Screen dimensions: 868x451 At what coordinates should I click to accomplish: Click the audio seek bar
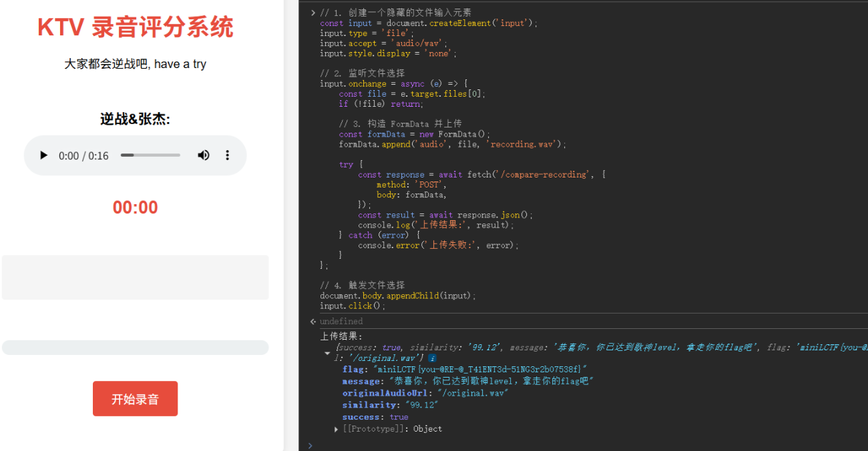tap(150, 155)
